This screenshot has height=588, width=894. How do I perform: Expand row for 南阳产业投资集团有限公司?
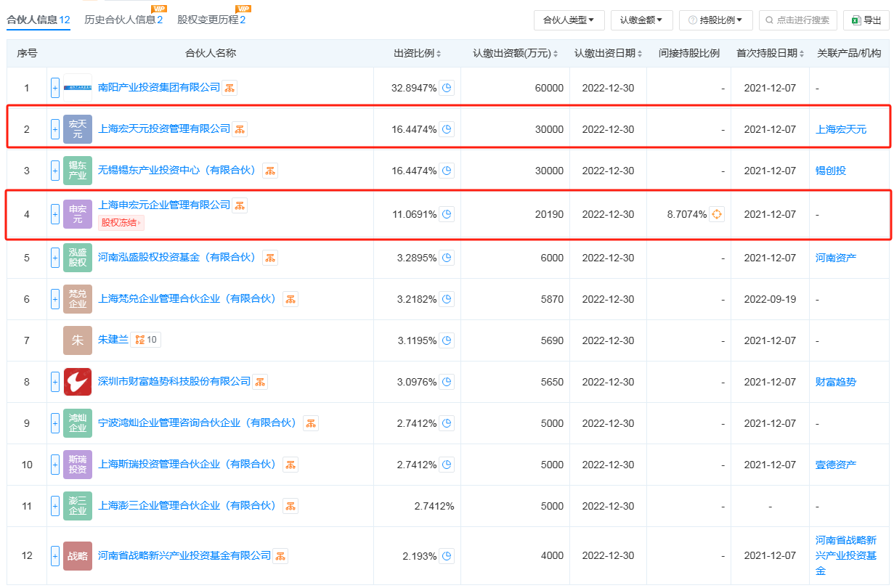pyautogui.click(x=55, y=88)
